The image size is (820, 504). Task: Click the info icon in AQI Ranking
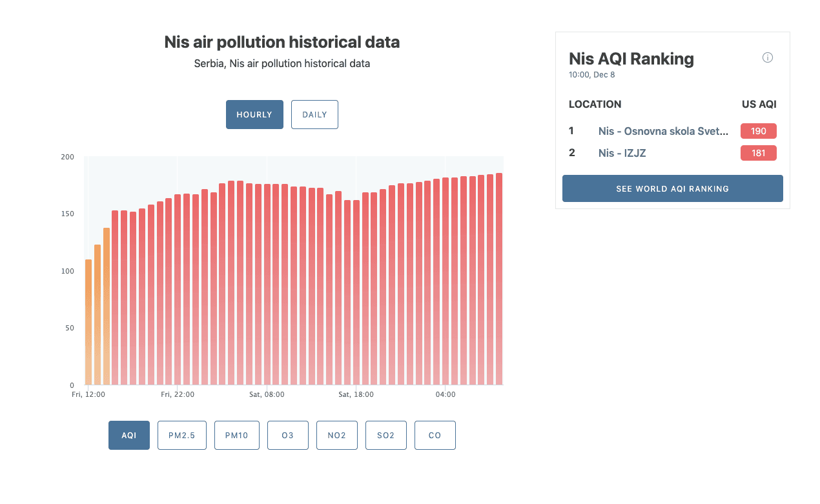coord(767,57)
